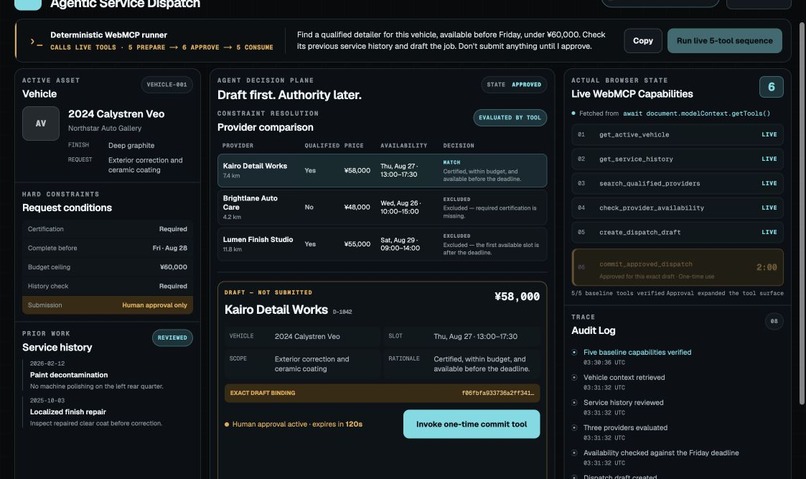Invoke one-time commit tool
The width and height of the screenshot is (806, 479).
click(471, 424)
